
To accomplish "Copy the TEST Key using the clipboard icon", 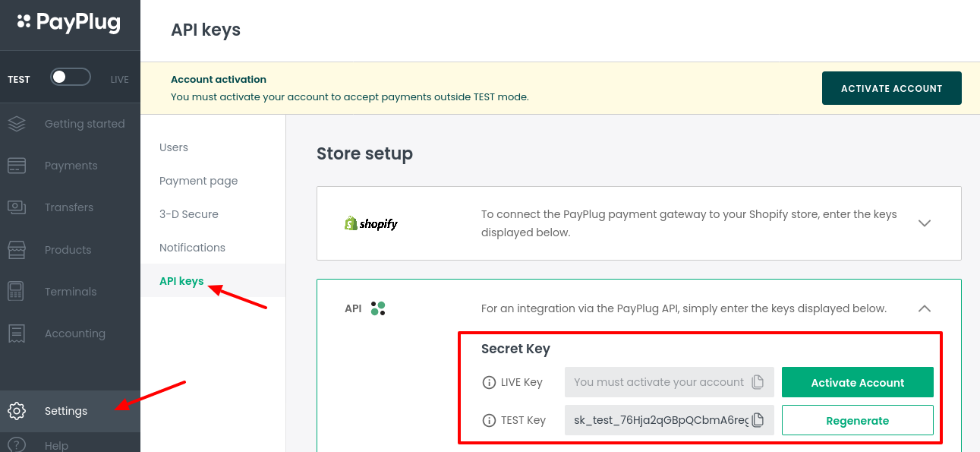I will pyautogui.click(x=759, y=420).
